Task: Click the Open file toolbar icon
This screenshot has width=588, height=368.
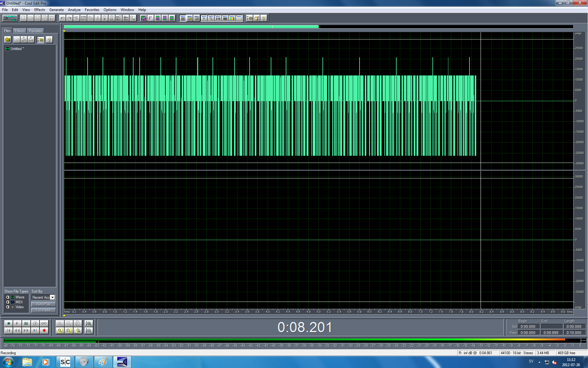Action: tap(30, 18)
